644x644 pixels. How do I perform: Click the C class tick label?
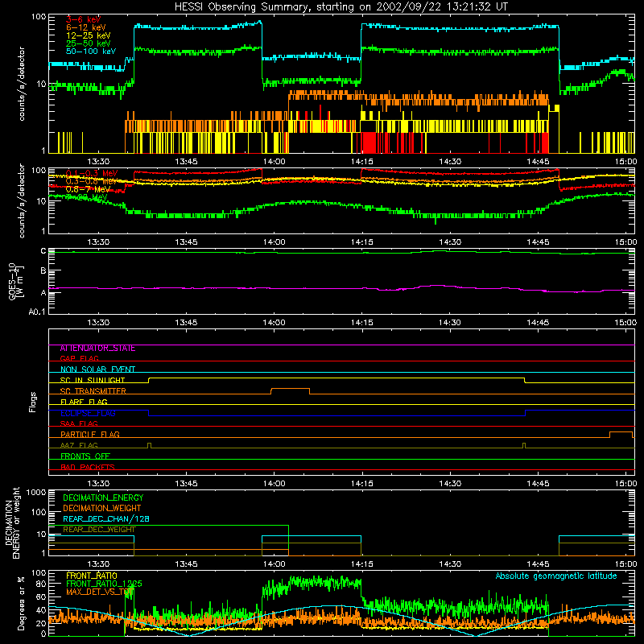[43, 251]
